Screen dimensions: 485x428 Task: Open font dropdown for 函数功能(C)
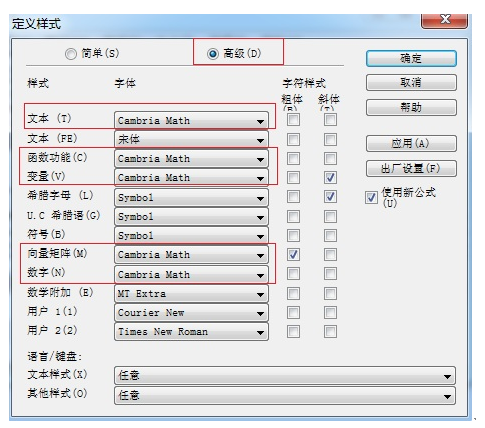[x=191, y=159]
